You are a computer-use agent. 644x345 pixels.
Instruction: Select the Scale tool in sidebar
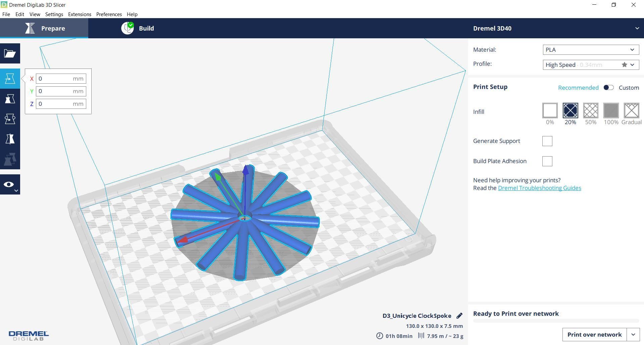click(x=10, y=99)
